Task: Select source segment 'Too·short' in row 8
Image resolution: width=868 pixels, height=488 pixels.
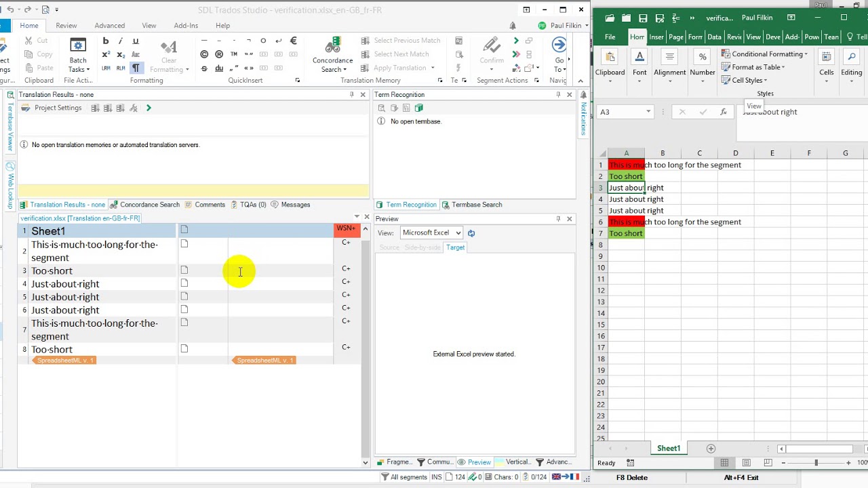Action: pos(52,350)
